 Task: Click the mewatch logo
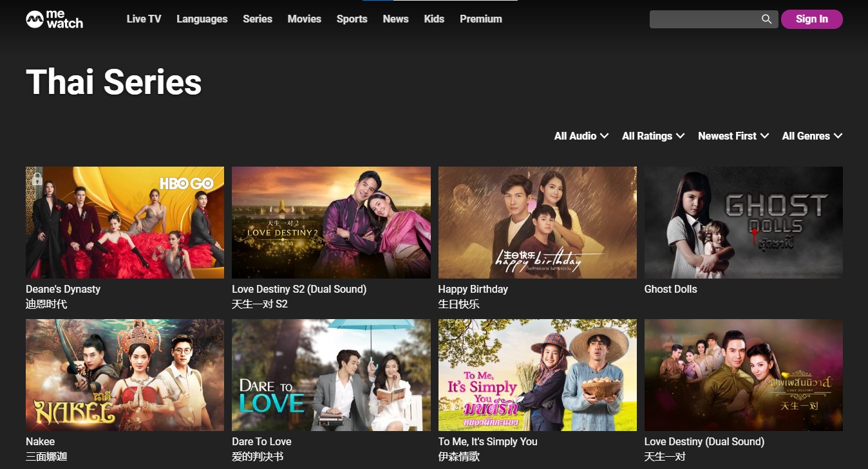(x=55, y=19)
